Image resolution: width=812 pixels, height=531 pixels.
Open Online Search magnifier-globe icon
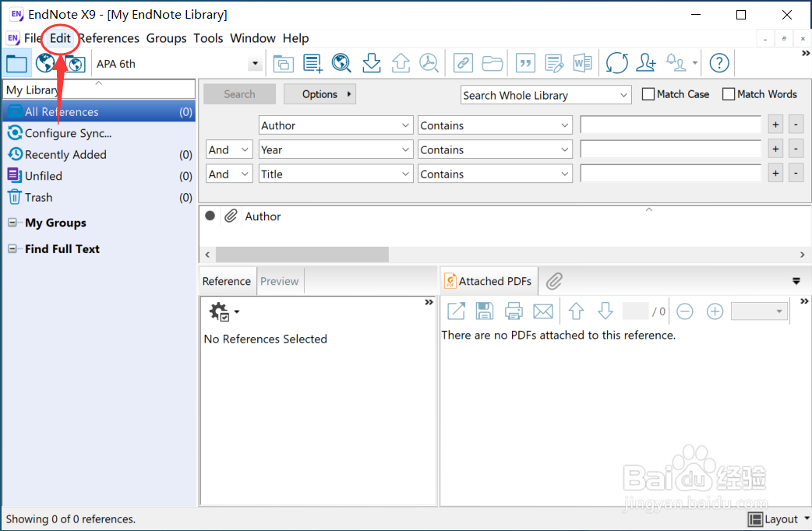[x=341, y=64]
